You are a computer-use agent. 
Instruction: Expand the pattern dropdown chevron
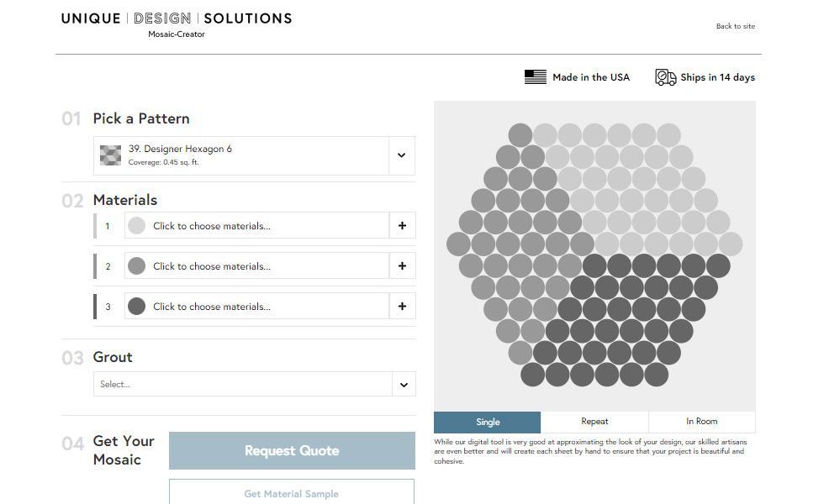click(402, 155)
